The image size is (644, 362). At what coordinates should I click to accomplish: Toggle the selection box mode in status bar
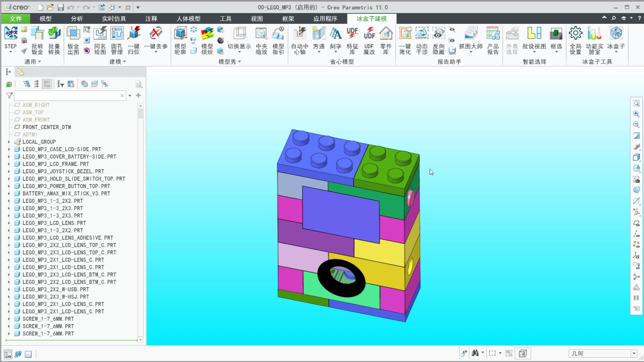492,353
